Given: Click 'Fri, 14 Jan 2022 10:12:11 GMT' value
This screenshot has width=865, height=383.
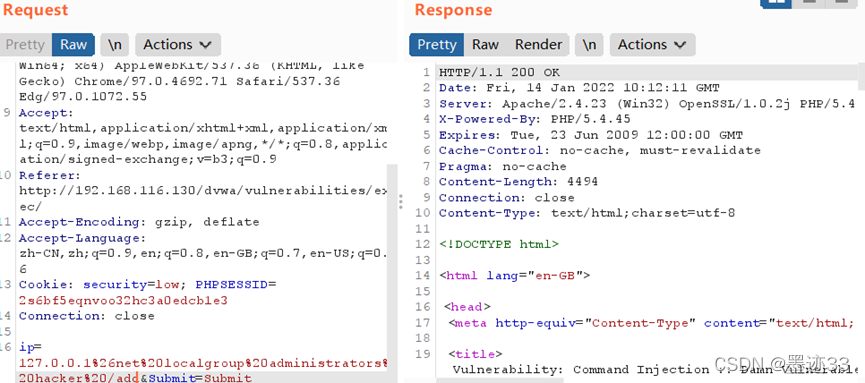Looking at the screenshot, I should click(x=602, y=88).
